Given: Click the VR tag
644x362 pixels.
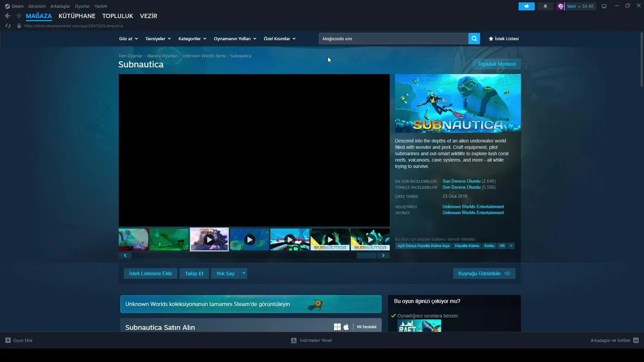Looking at the screenshot, I should point(502,246).
